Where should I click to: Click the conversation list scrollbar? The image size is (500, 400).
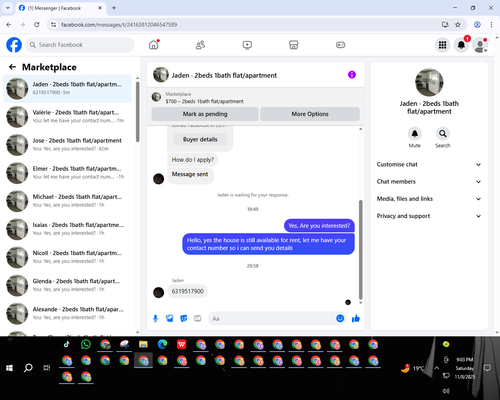tap(138, 112)
